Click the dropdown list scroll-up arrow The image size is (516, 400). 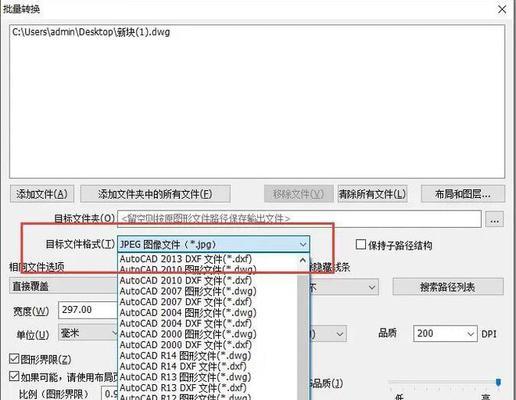pyautogui.click(x=303, y=260)
